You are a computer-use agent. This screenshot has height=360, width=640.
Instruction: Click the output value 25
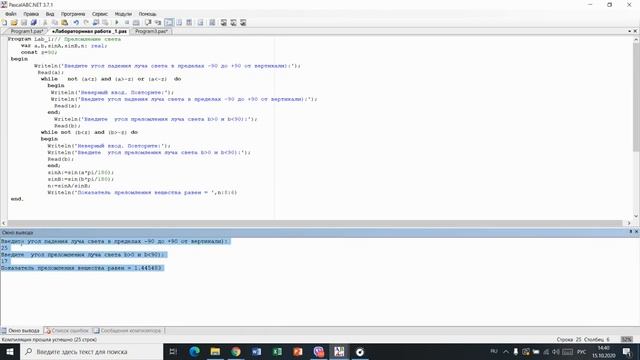(4, 248)
